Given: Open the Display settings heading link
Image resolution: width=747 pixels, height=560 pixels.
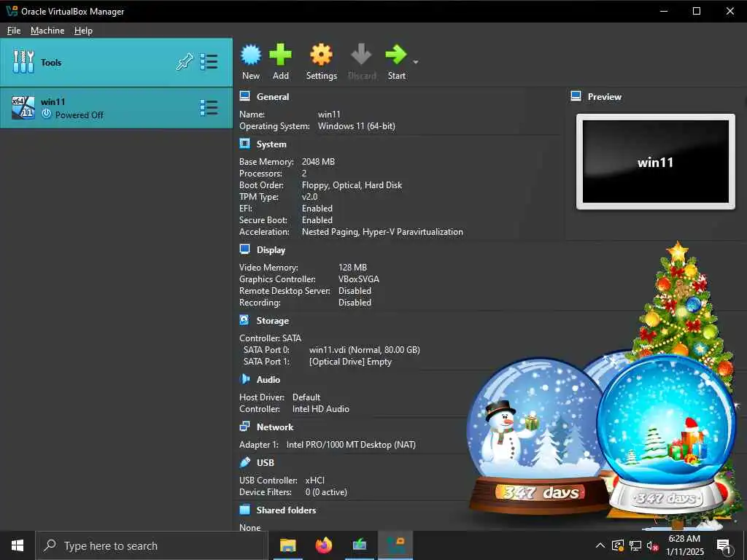Looking at the screenshot, I should coord(271,250).
